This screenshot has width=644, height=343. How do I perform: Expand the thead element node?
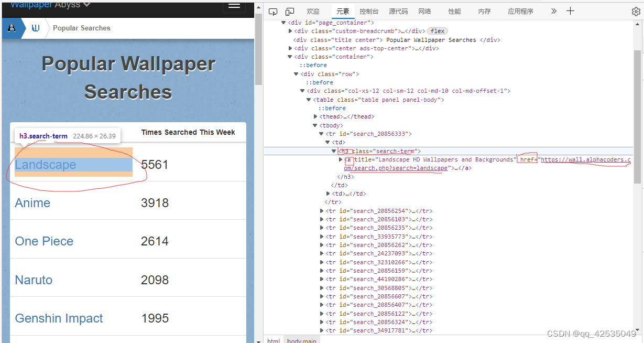tap(315, 116)
